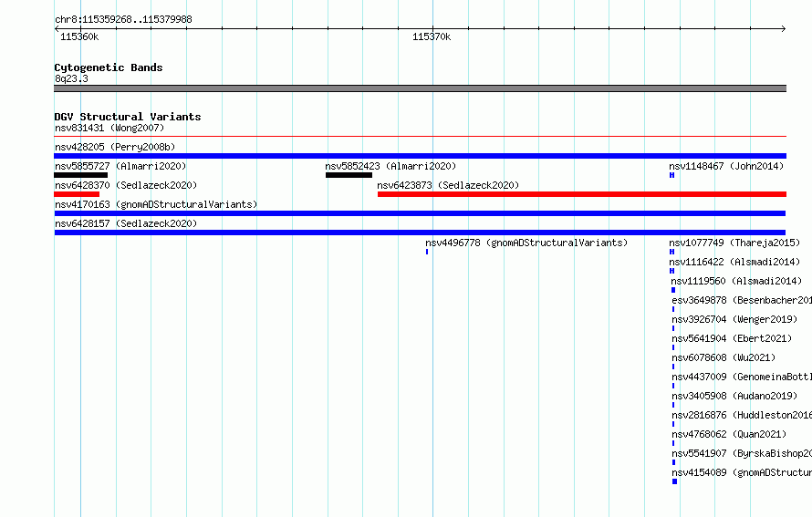Select the thin red nsv831431 variant line

(x=420, y=137)
